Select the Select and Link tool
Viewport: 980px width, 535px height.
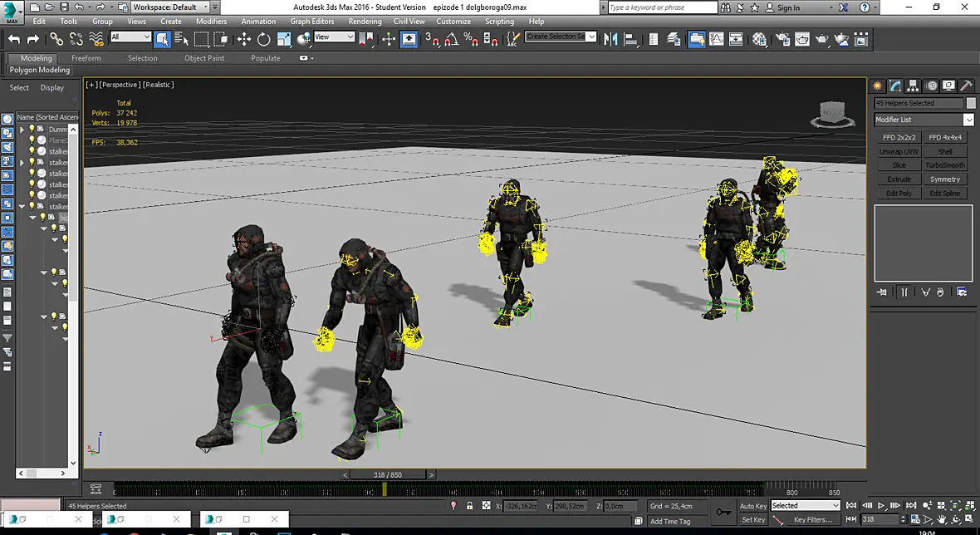click(56, 39)
